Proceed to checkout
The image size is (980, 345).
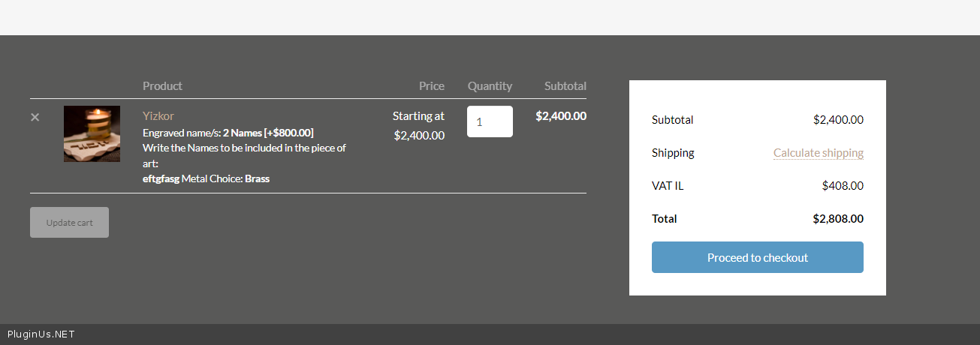click(757, 257)
